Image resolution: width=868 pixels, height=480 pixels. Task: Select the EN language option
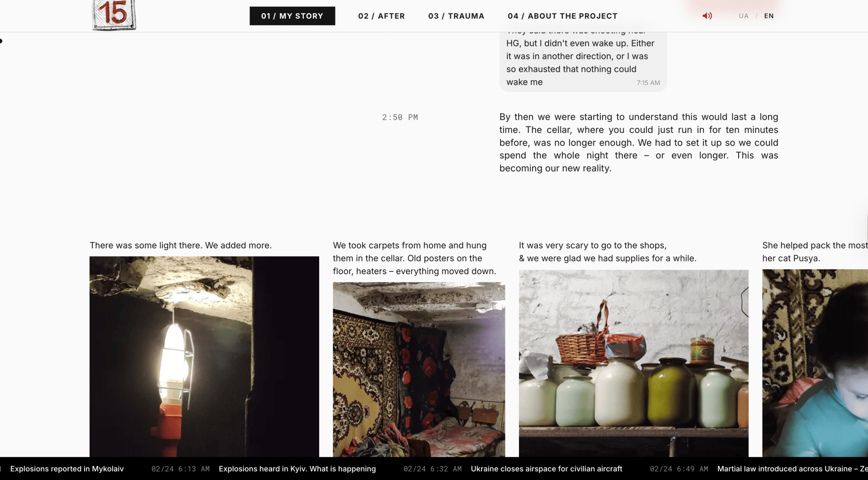click(x=769, y=16)
